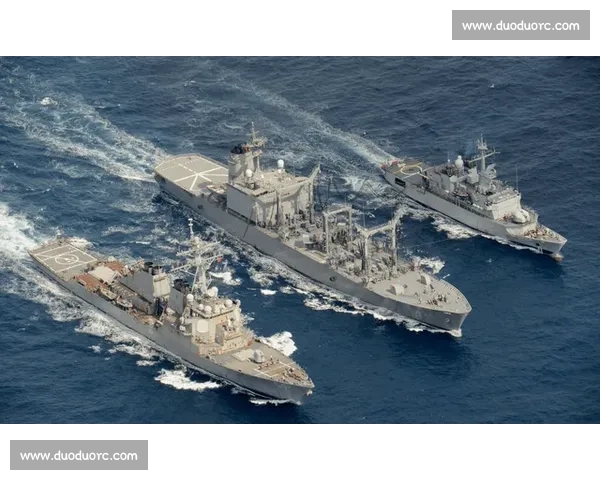Screen dimensions: 600x480
Task: Select the large center supply ship
Action: pos(310,235)
